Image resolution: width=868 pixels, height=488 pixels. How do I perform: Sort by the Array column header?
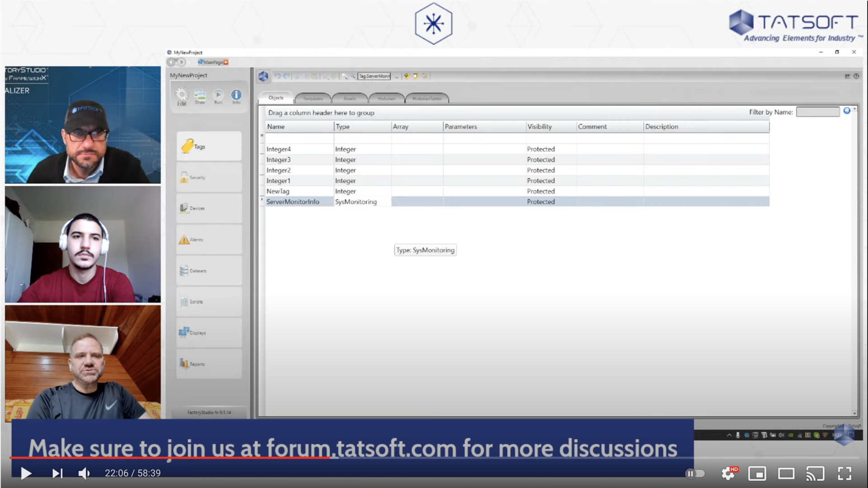[417, 127]
